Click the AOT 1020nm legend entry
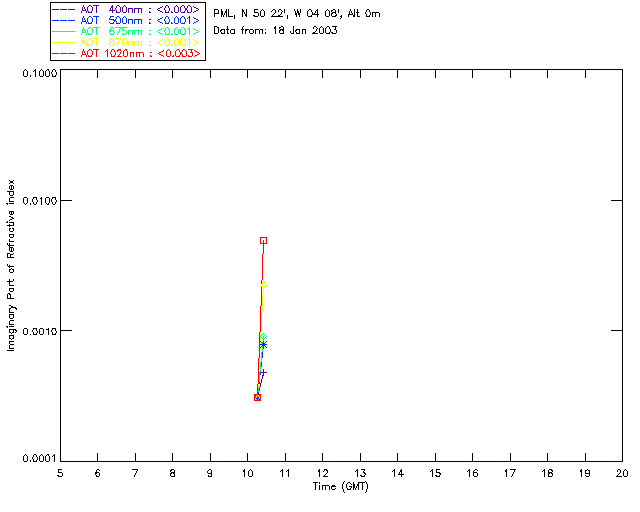640x512 pixels. tap(127, 53)
